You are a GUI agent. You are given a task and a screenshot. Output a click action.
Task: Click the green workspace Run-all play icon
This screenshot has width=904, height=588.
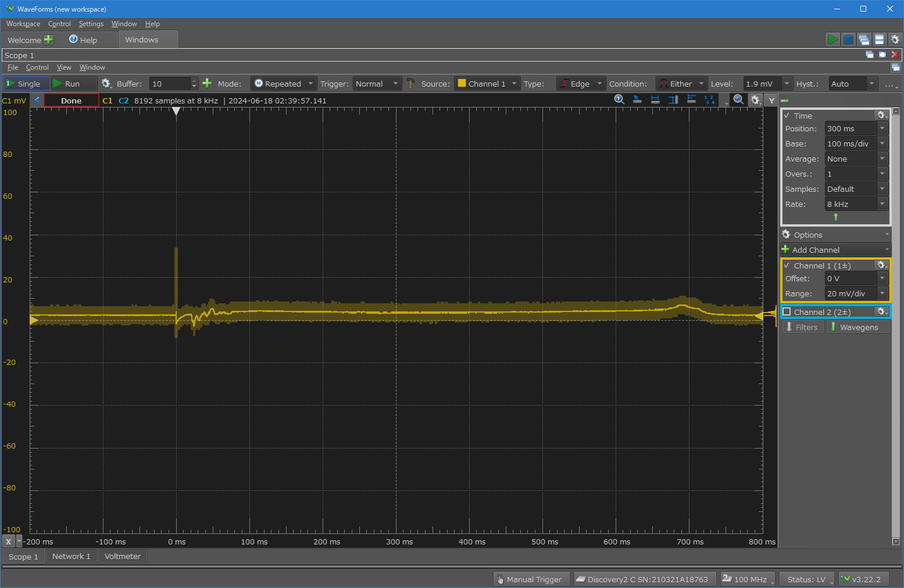click(832, 40)
